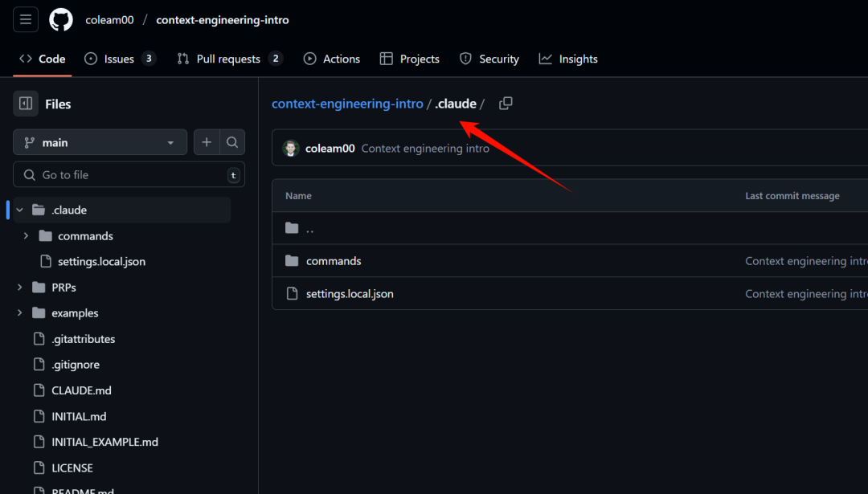868x494 pixels.
Task: Select the PRPs folder in tree
Action: tap(63, 287)
